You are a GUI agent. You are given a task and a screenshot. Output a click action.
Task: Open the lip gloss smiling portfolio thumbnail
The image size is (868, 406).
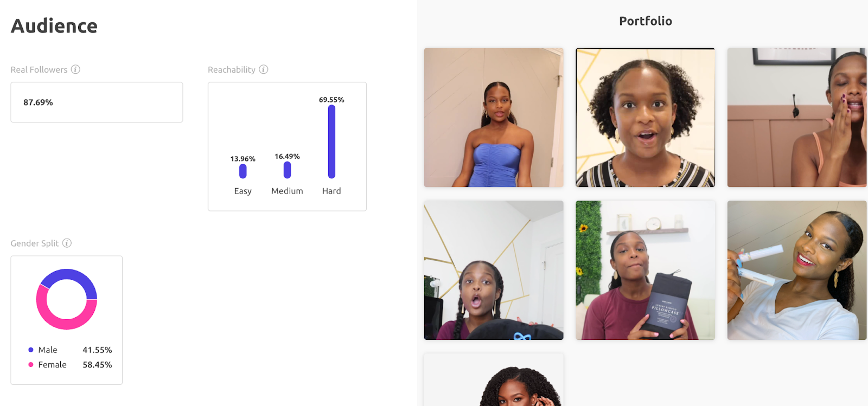click(797, 270)
